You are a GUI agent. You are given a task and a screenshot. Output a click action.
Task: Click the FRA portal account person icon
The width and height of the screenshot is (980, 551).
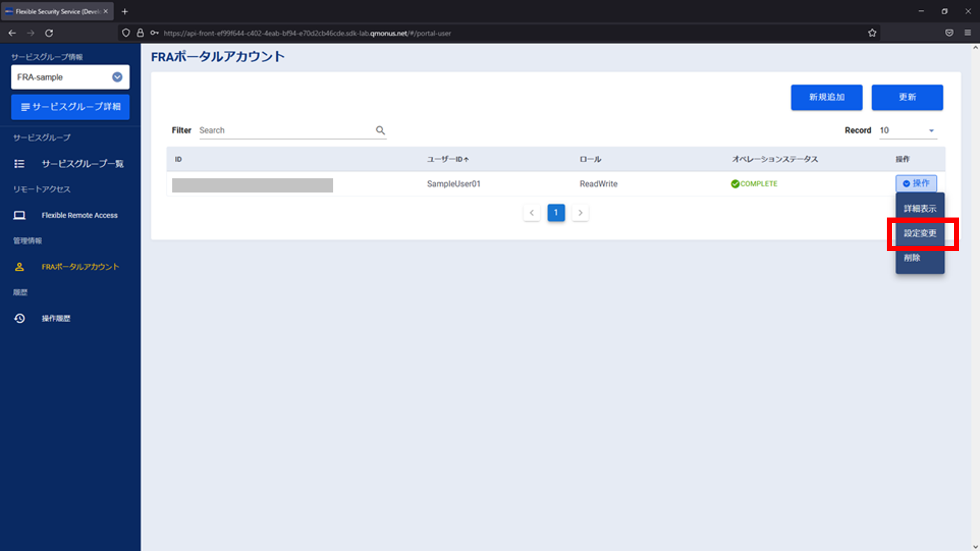point(19,267)
